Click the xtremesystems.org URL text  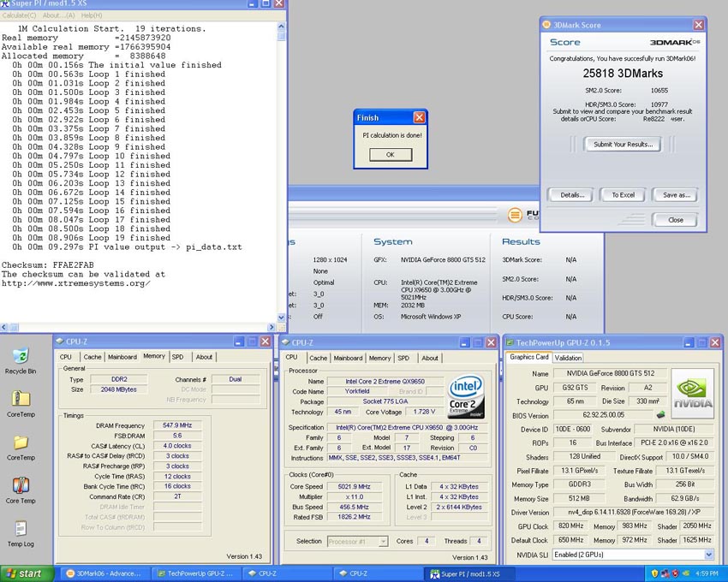click(x=75, y=283)
